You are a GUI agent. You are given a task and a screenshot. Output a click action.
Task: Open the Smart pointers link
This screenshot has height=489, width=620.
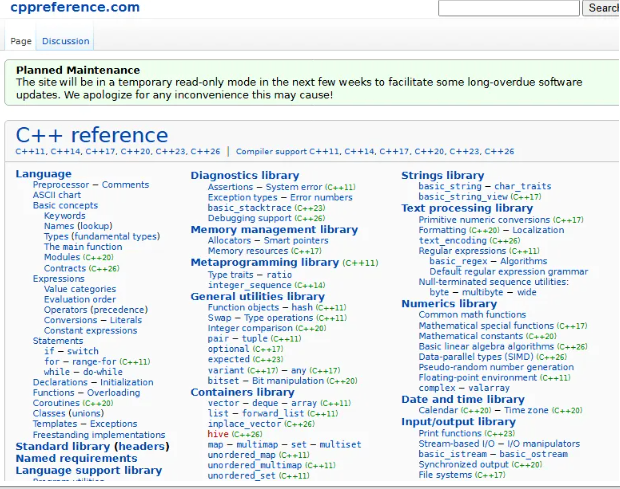pos(296,240)
